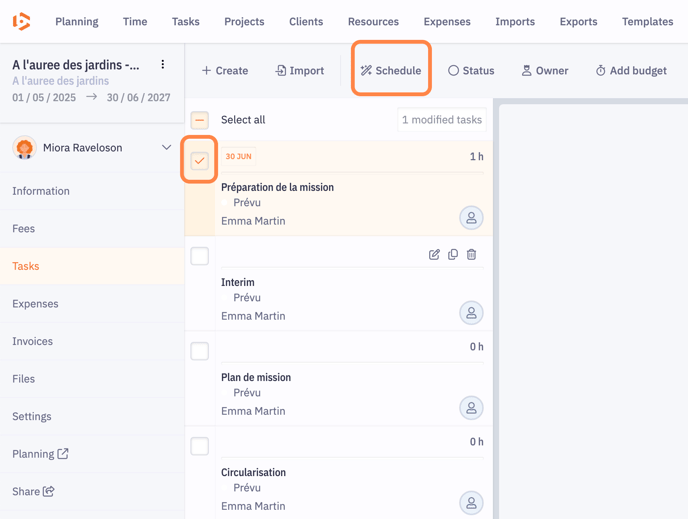Go to Invoices in the sidebar
The height and width of the screenshot is (519, 688).
[x=32, y=341]
